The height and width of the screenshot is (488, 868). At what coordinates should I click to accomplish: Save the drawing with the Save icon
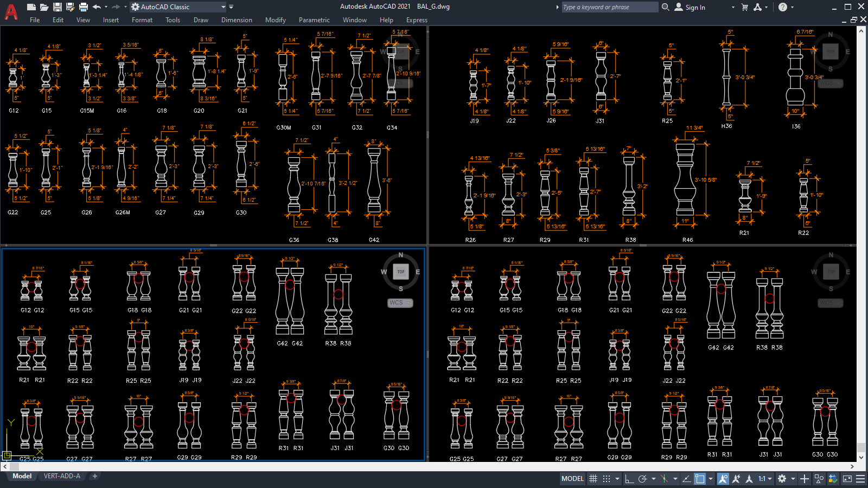[57, 7]
